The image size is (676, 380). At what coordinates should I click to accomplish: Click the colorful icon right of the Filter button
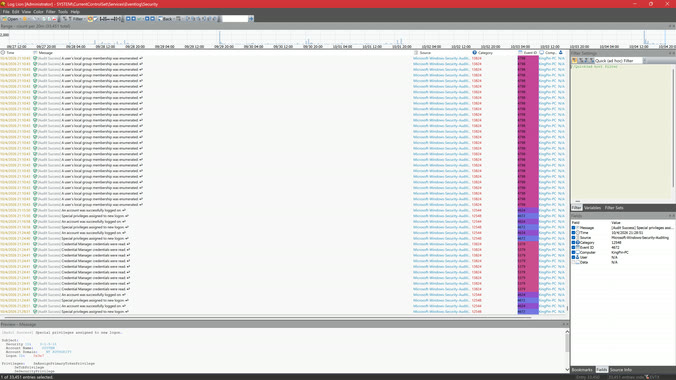click(90, 19)
